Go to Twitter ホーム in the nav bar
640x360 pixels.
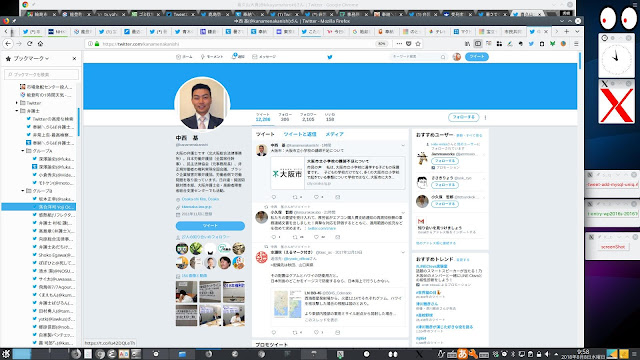click(x=184, y=57)
